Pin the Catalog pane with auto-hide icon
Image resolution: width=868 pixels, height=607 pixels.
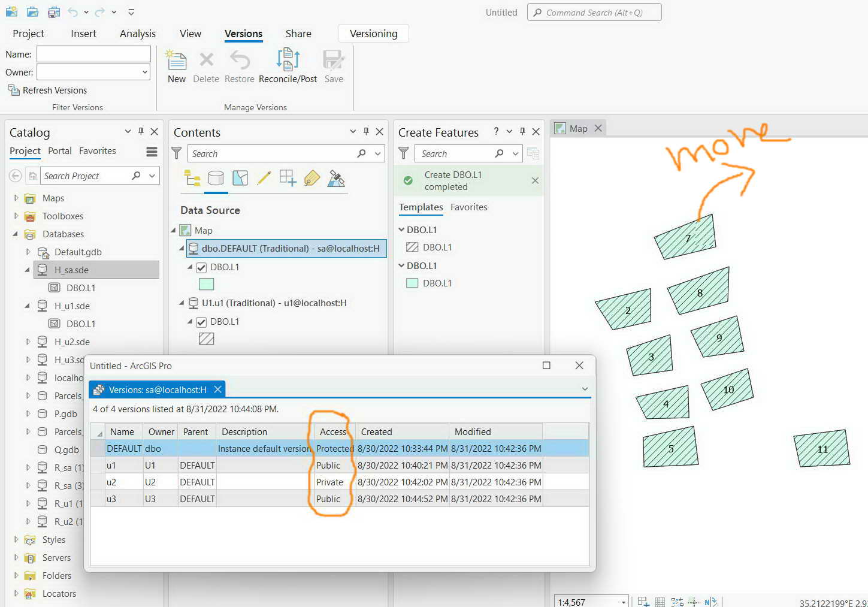point(141,131)
